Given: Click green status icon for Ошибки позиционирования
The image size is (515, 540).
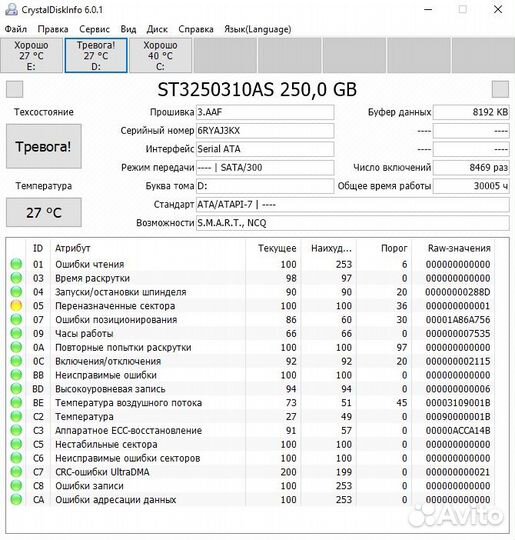Looking at the screenshot, I should 16,320.
